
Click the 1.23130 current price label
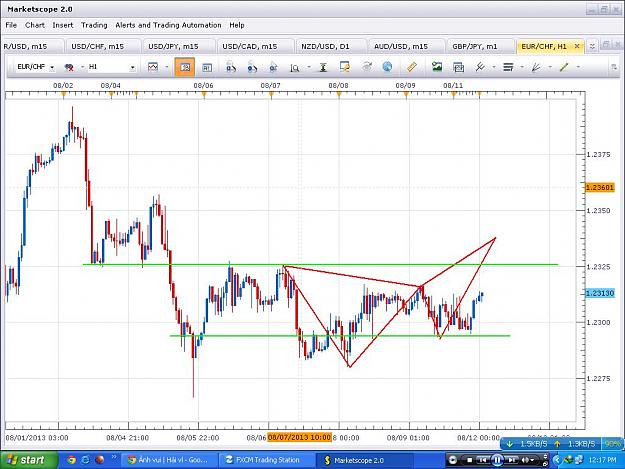click(599, 293)
